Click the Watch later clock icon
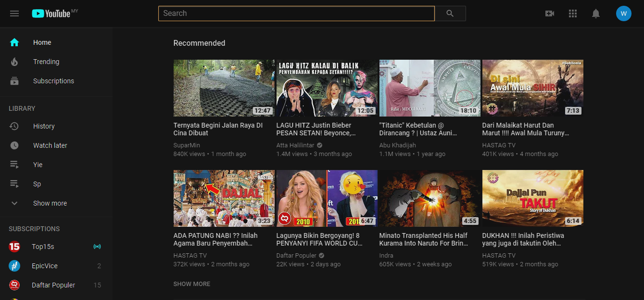Screen dimensions: 644x300 14,145
